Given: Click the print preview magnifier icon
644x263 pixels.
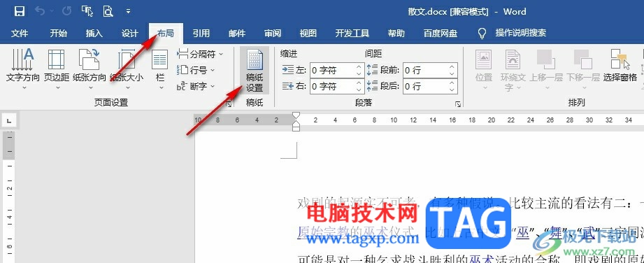Looking at the screenshot, I should [x=108, y=11].
